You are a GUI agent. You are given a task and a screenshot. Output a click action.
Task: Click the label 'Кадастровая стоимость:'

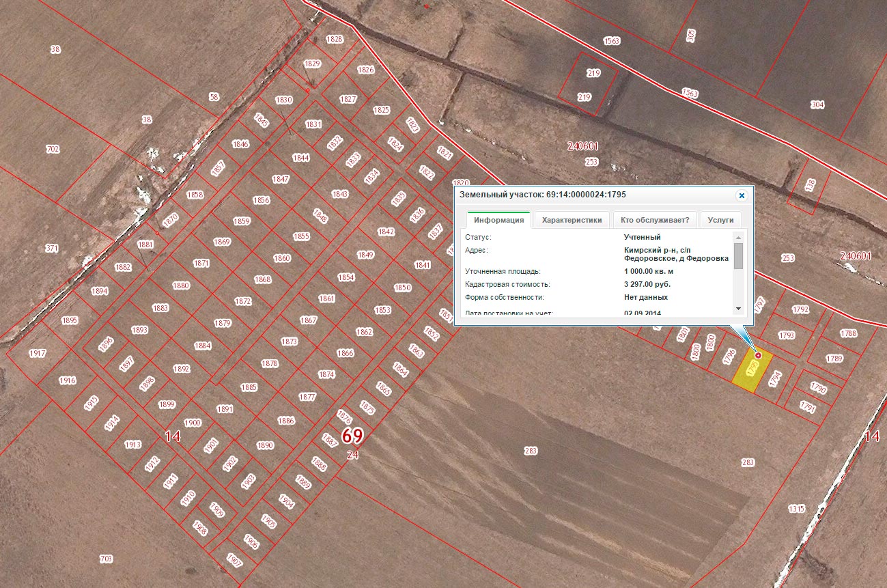[x=507, y=284]
